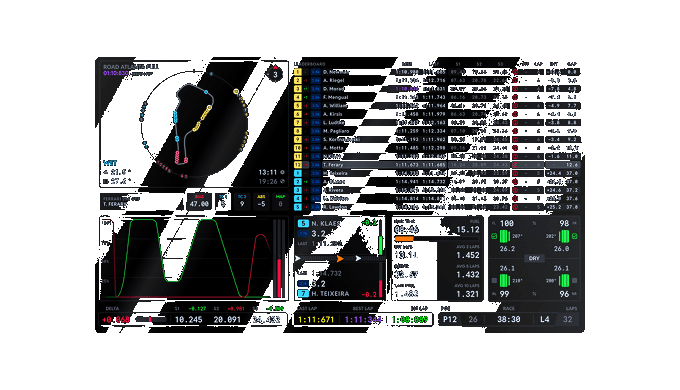The image size is (680, 390).
Task: Click the orange fuel level bar
Action: 404,239
